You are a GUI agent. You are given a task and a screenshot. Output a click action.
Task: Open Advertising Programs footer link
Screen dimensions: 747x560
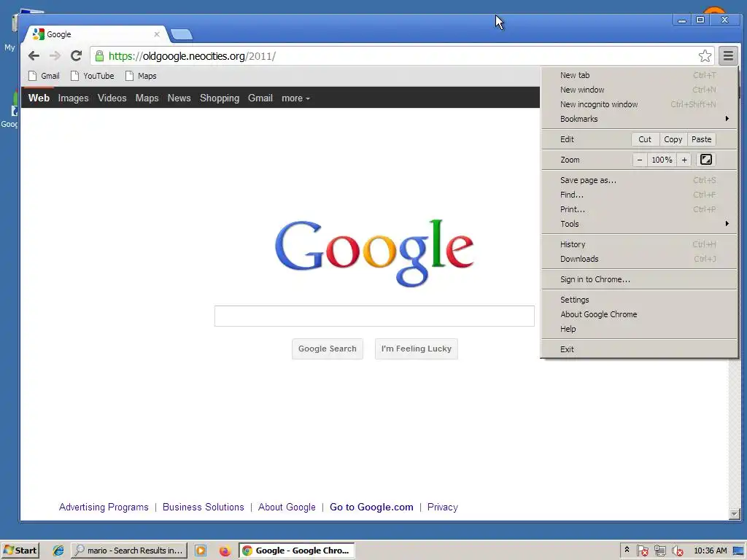(x=104, y=507)
